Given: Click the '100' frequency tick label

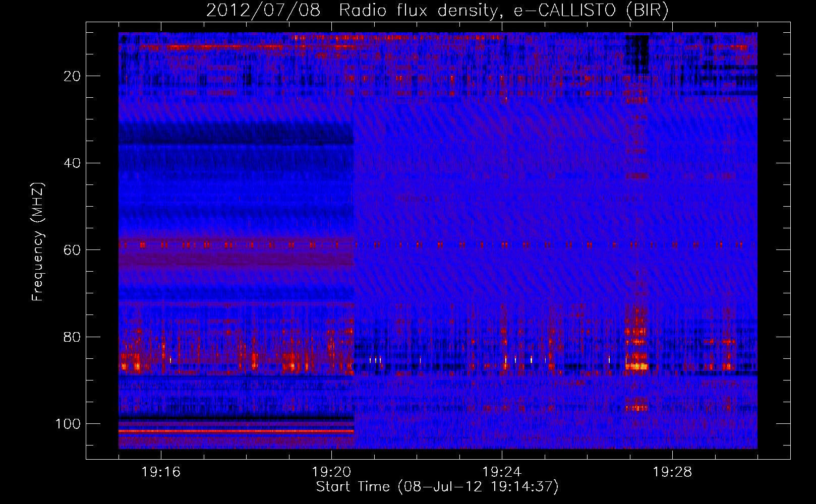Looking at the screenshot, I should click(x=68, y=424).
